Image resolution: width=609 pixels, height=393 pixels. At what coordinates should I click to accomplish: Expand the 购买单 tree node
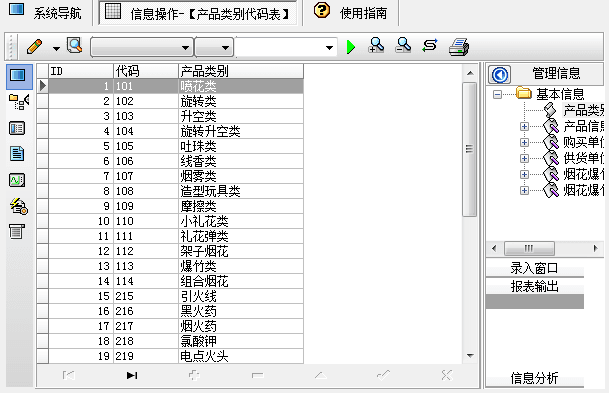524,143
